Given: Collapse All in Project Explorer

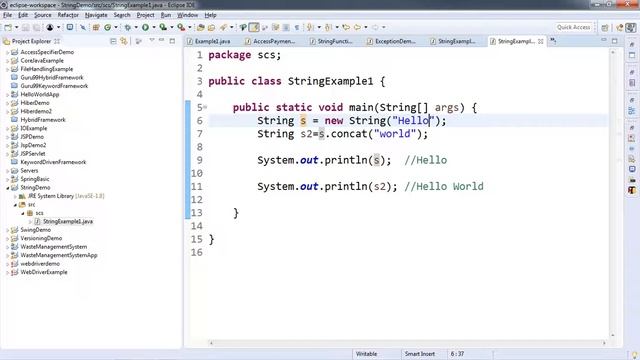Looking at the screenshot, I should pyautogui.click(x=113, y=41).
